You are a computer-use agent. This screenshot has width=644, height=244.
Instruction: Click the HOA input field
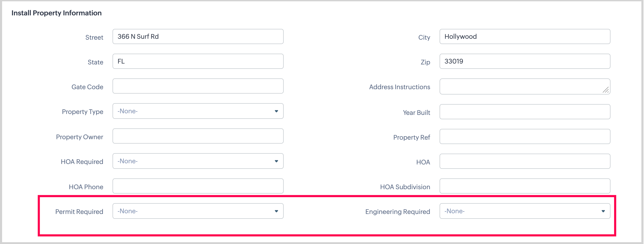coord(525,161)
